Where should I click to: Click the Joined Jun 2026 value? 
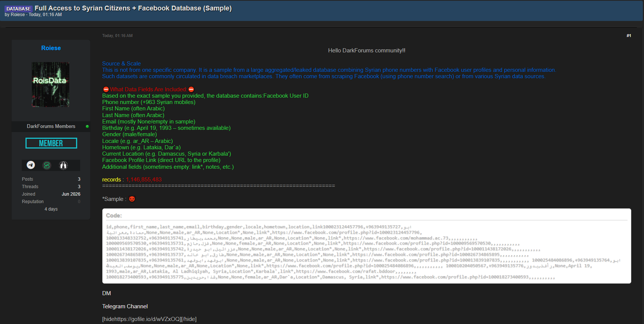click(x=71, y=194)
